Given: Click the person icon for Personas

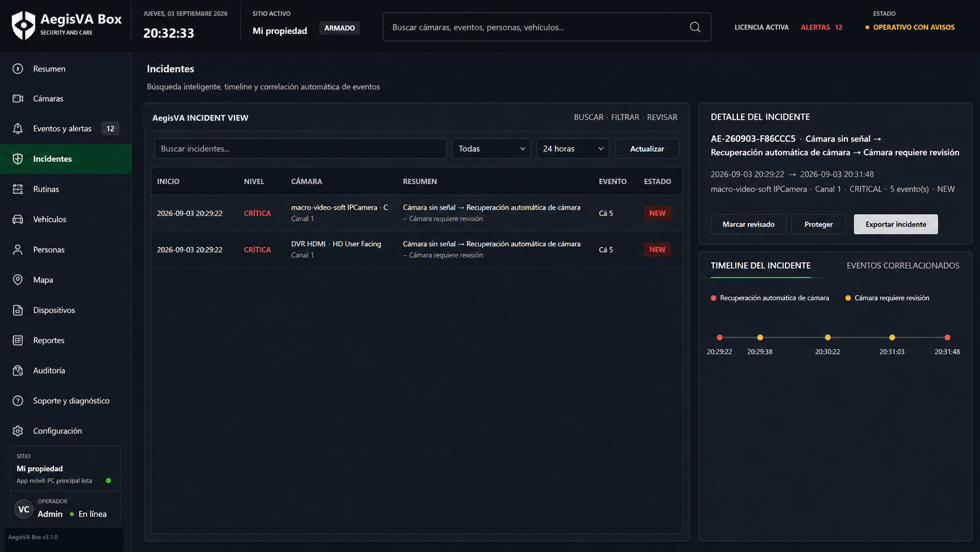Looking at the screenshot, I should tap(18, 249).
